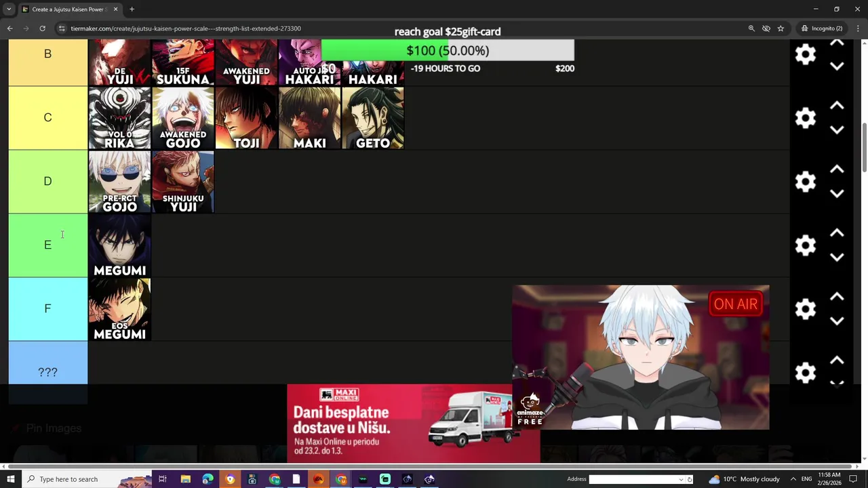Image resolution: width=868 pixels, height=488 pixels.
Task: Open settings gear for ??? tier
Action: coord(805,372)
